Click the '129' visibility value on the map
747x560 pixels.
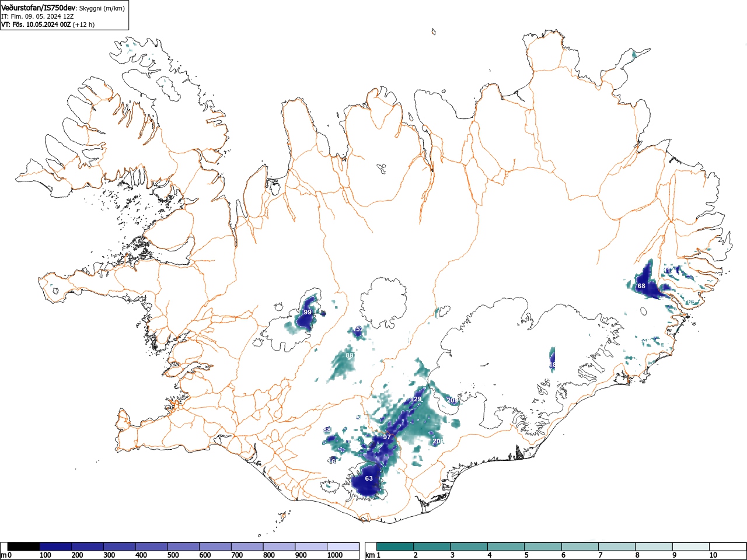point(416,400)
